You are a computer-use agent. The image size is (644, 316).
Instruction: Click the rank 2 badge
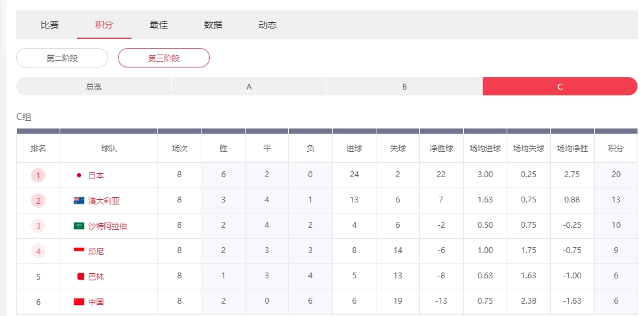coord(38,201)
